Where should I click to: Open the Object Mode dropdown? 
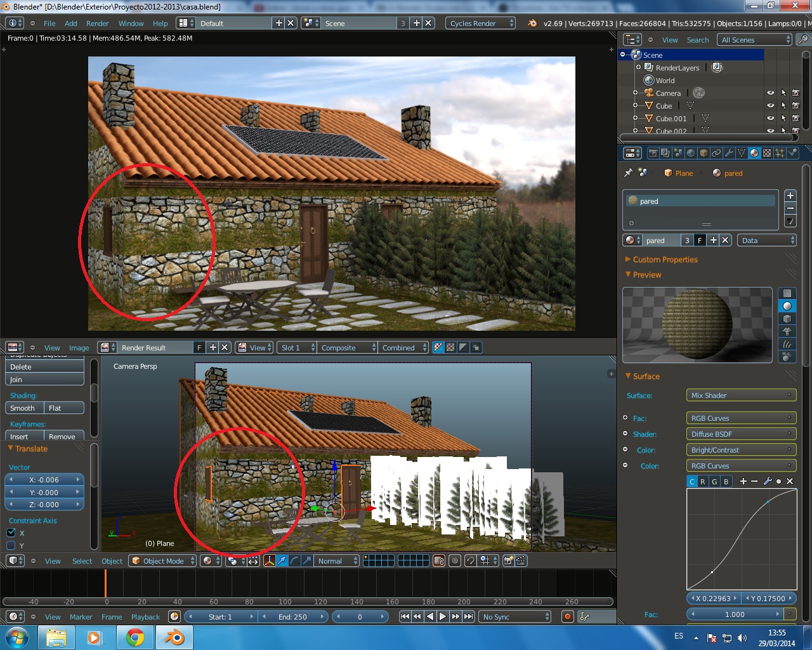pyautogui.click(x=162, y=560)
